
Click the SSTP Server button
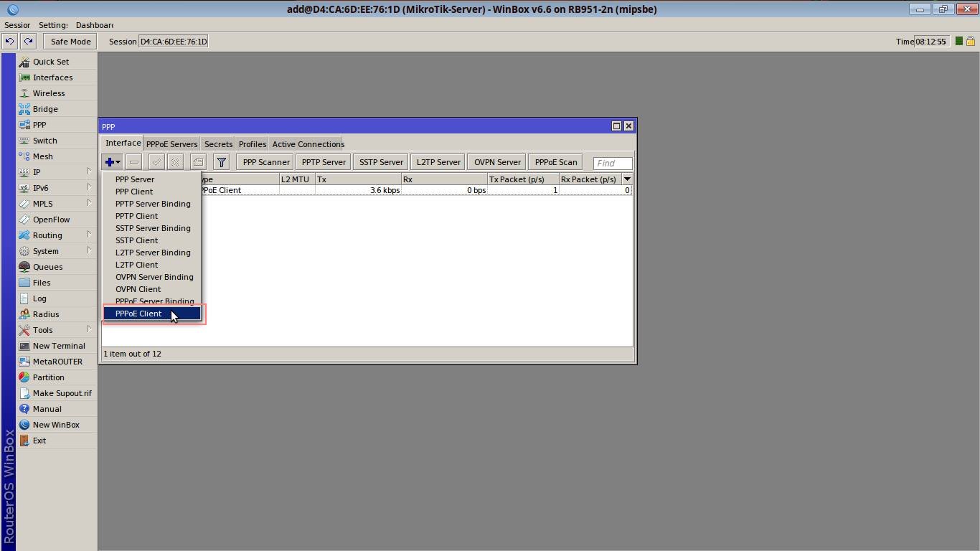click(x=381, y=162)
